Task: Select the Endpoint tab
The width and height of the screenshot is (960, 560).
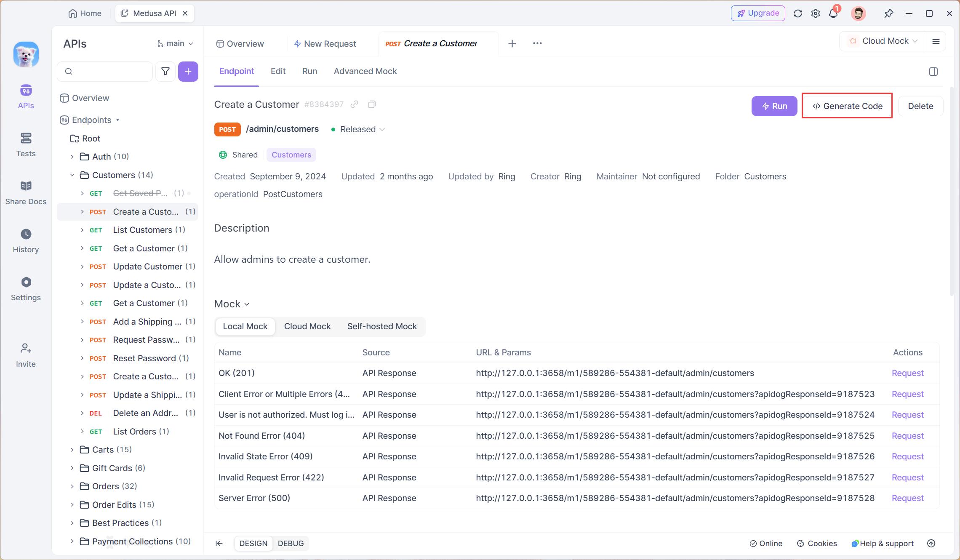Action: (x=237, y=71)
